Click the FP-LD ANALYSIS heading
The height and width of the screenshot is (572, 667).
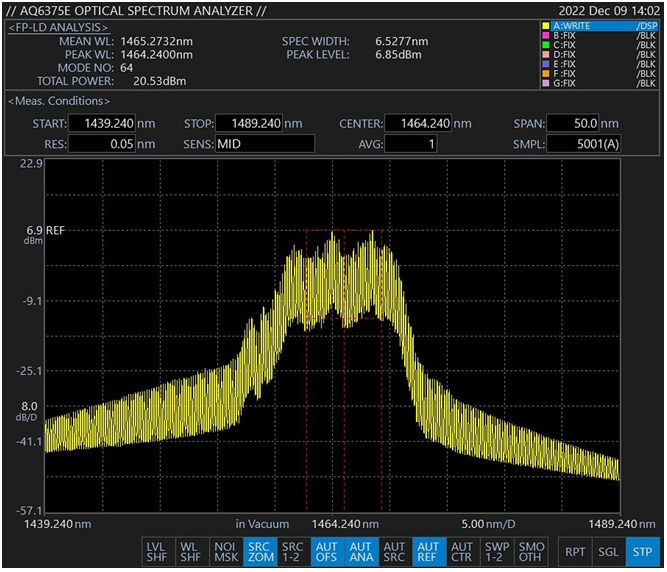(59, 28)
